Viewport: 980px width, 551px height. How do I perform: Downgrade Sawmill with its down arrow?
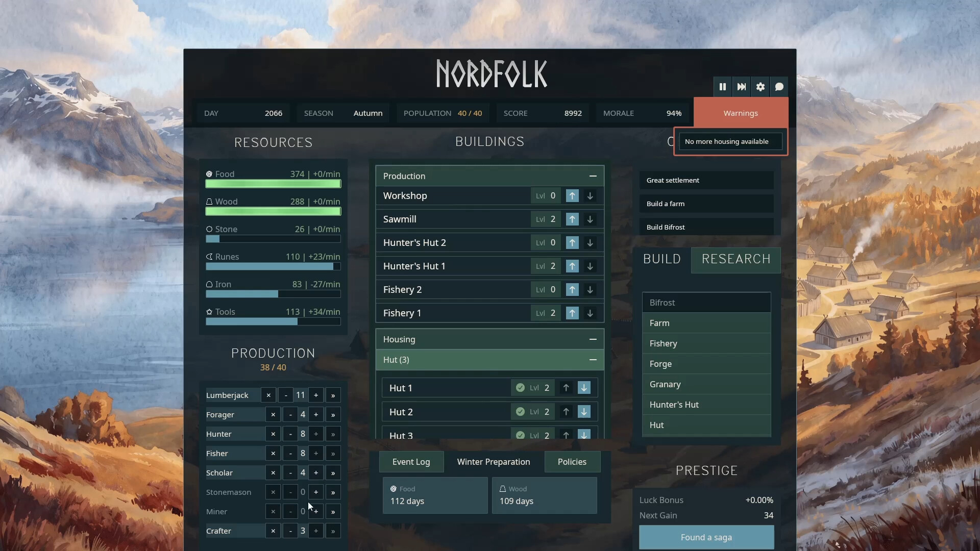point(590,219)
